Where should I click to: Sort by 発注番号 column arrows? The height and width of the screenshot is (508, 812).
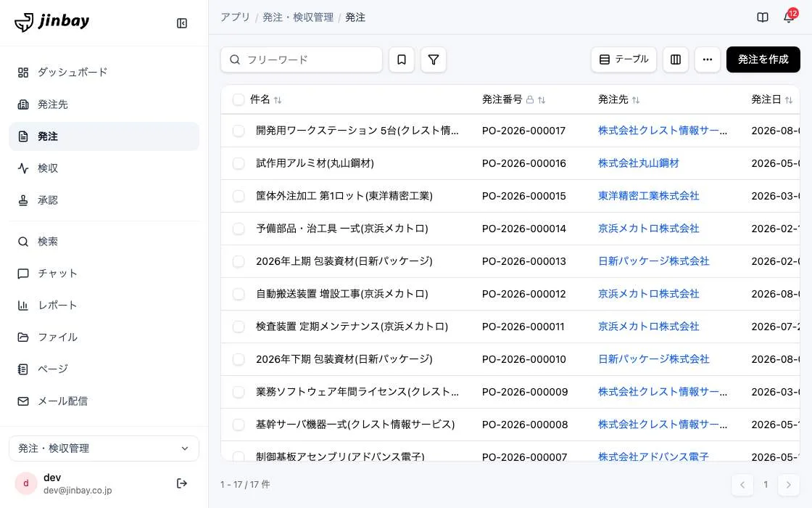tap(542, 100)
